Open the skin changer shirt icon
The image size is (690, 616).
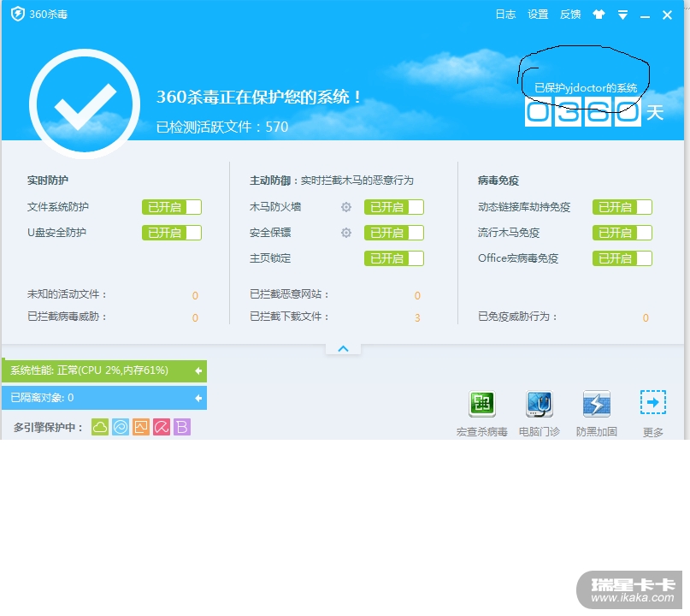(x=599, y=15)
